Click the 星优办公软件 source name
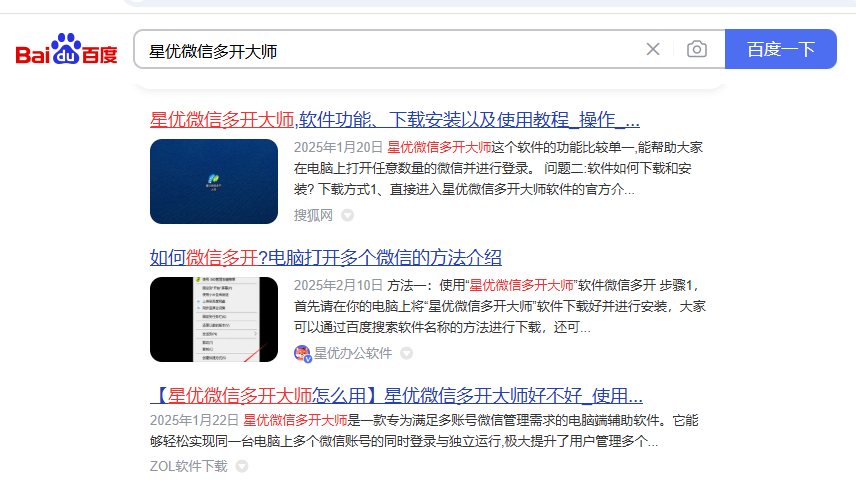 pyautogui.click(x=353, y=353)
